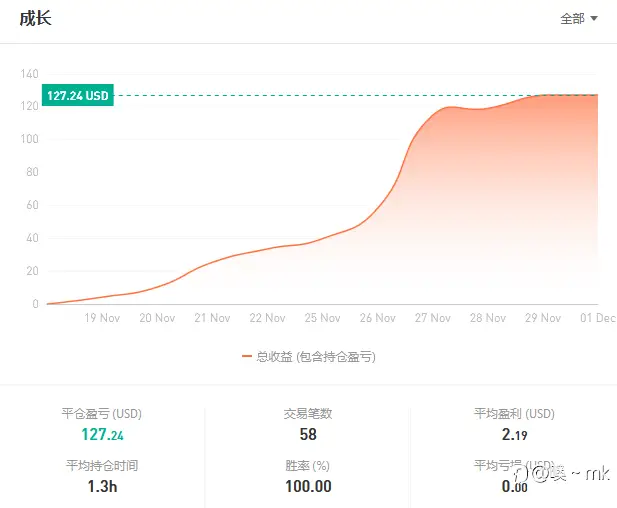This screenshot has height=508, width=617.
Task: Select the 26 Nov axis date
Action: pyautogui.click(x=377, y=318)
